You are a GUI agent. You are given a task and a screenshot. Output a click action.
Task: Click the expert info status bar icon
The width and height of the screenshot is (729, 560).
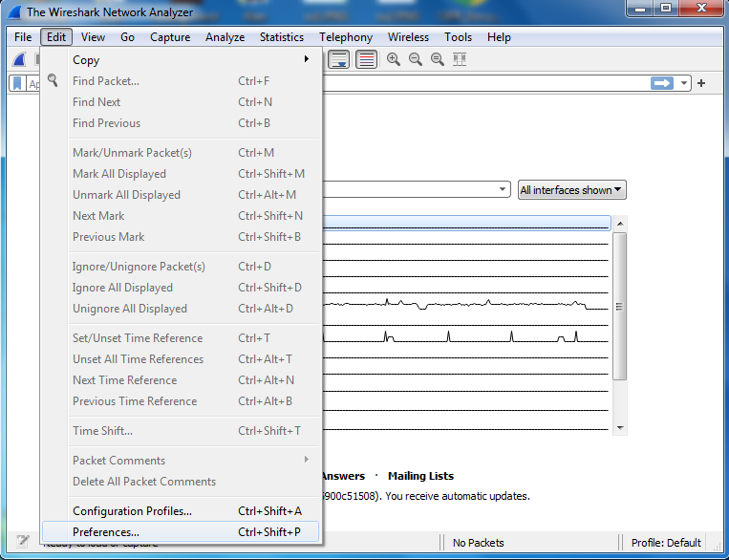(x=23, y=541)
